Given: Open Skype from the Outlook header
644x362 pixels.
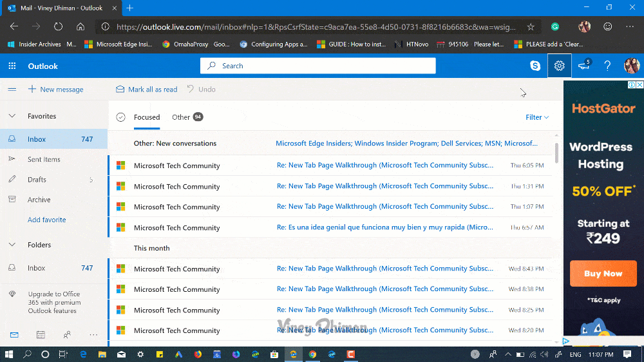Looking at the screenshot, I should (535, 66).
